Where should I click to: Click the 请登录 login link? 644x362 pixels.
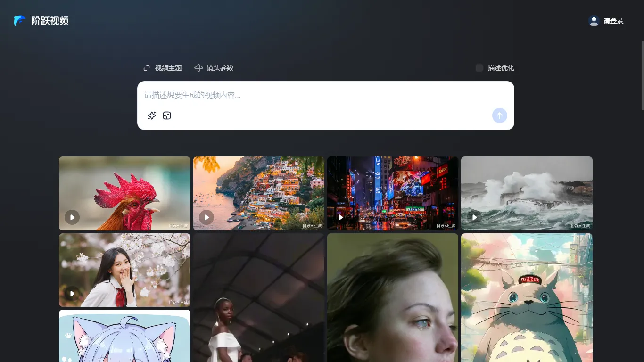(x=613, y=21)
